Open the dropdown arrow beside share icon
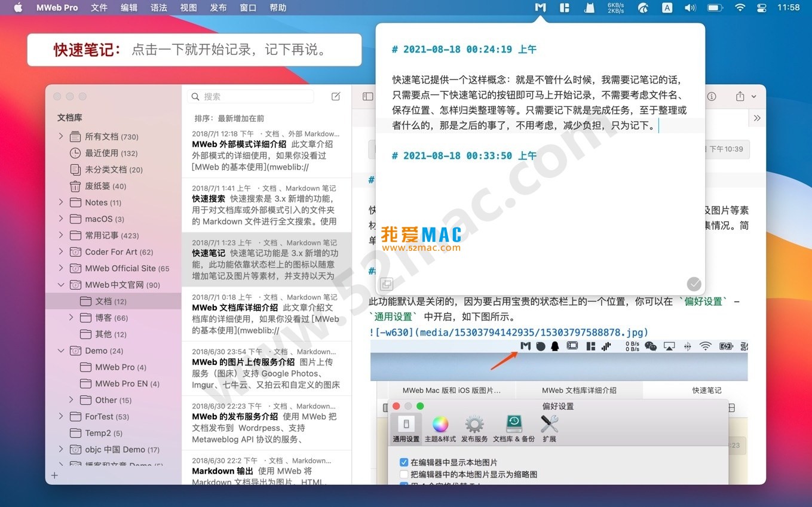 click(x=753, y=97)
